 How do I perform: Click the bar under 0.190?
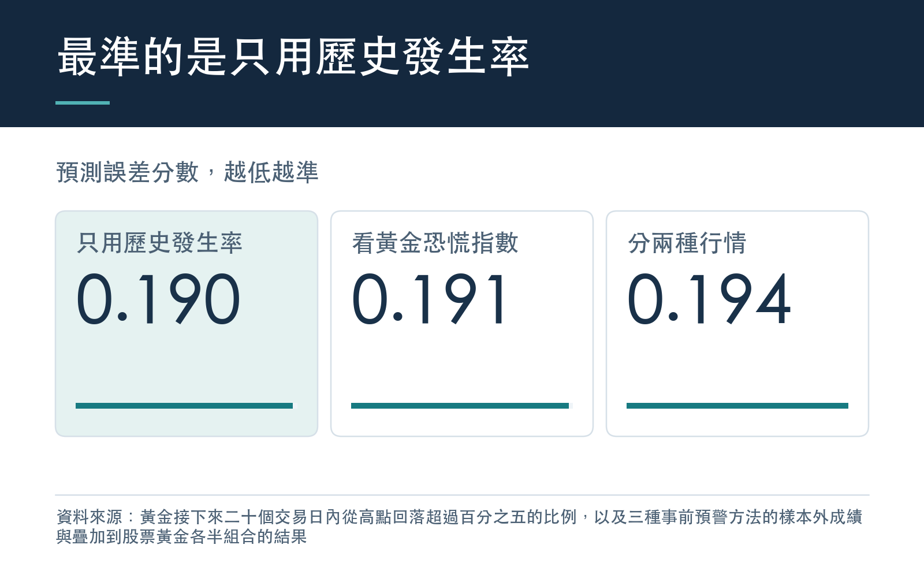pos(184,406)
